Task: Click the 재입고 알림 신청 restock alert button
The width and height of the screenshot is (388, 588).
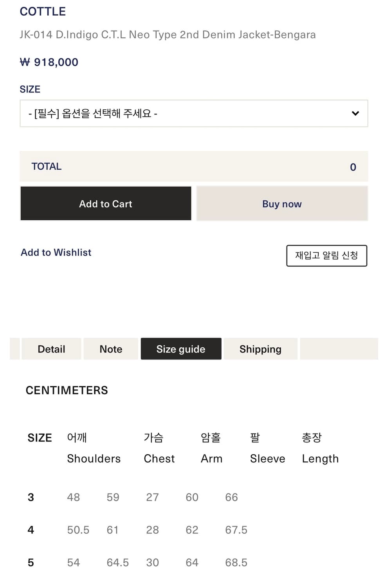Action: 327,256
